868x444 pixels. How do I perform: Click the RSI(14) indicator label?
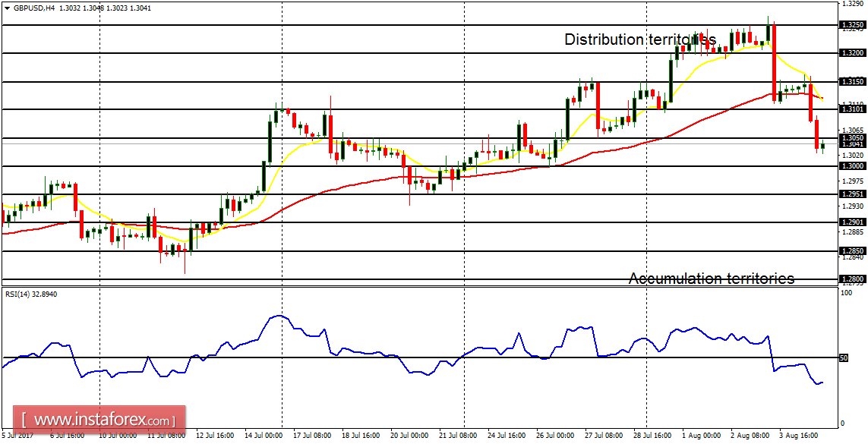click(32, 294)
